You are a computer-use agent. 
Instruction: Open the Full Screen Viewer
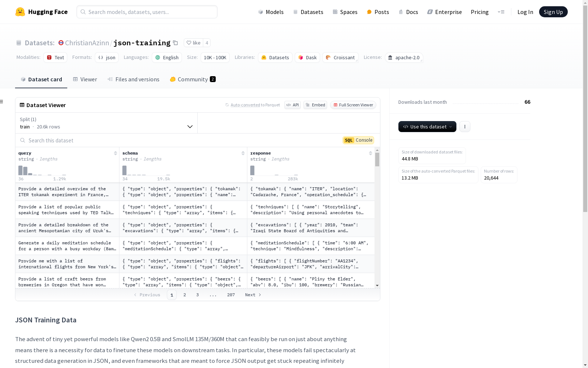click(353, 105)
